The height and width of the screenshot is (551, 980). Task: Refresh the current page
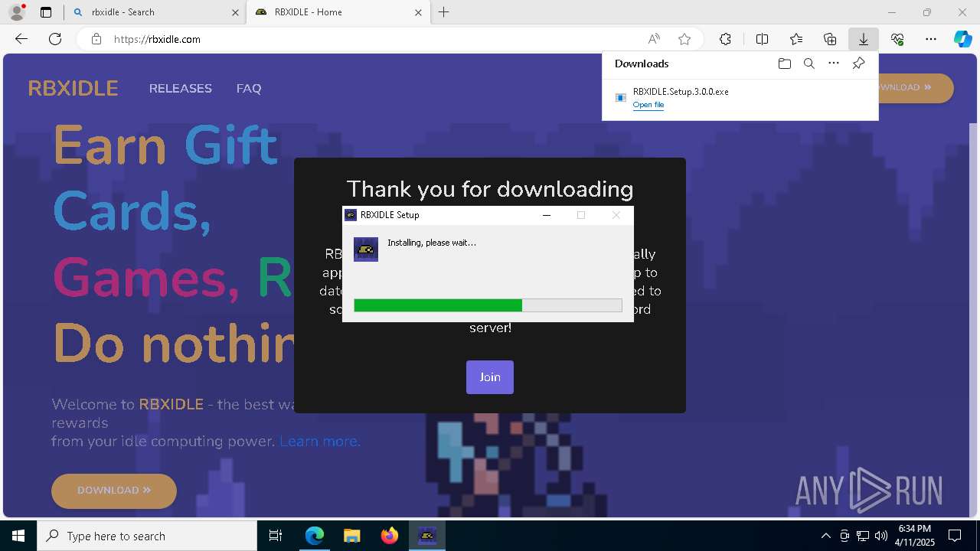click(x=55, y=39)
